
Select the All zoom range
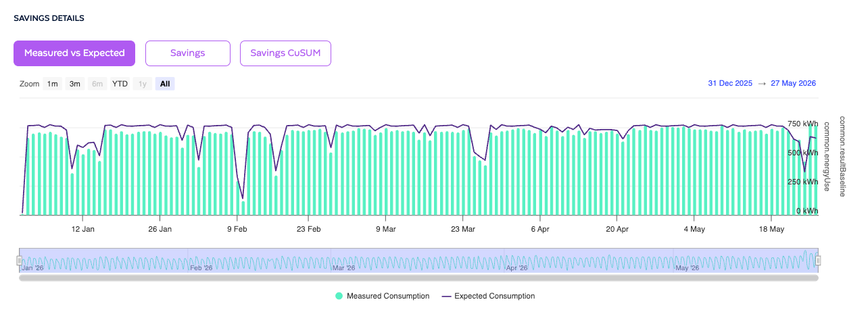[165, 84]
